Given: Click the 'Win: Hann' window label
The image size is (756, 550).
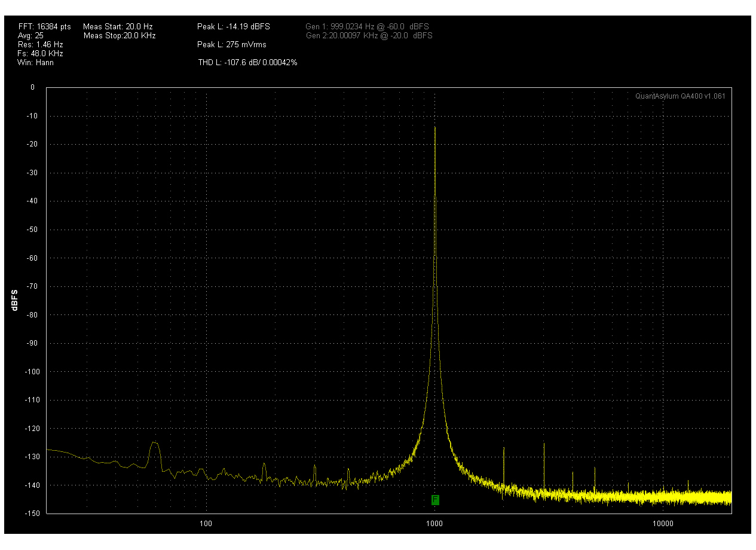Looking at the screenshot, I should pos(35,62).
